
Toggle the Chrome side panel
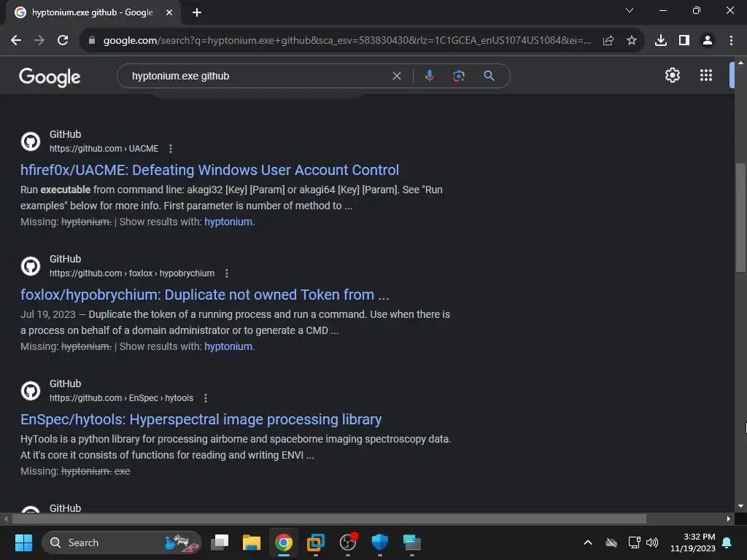point(684,41)
